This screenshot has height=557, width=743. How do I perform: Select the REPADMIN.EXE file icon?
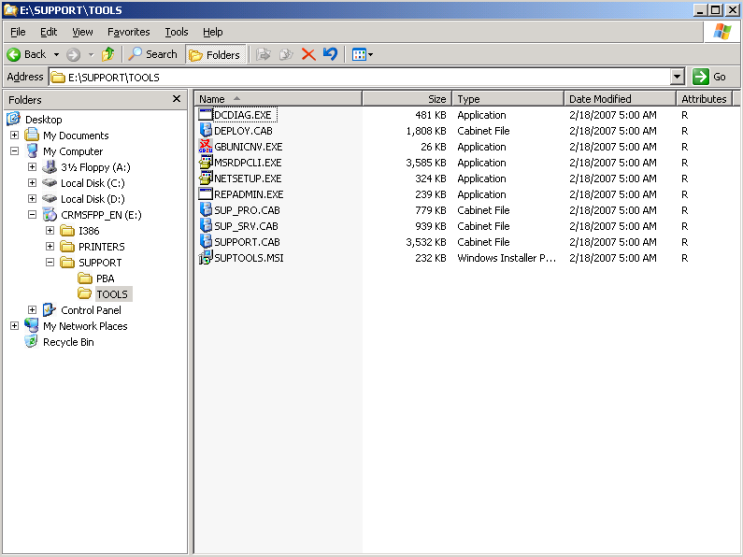[x=206, y=194]
